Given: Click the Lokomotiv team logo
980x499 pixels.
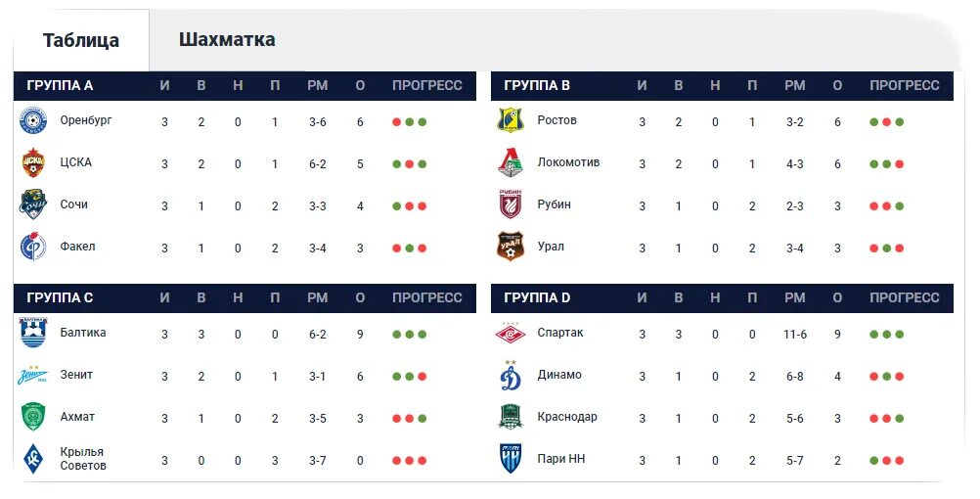Looking at the screenshot, I should [511, 162].
